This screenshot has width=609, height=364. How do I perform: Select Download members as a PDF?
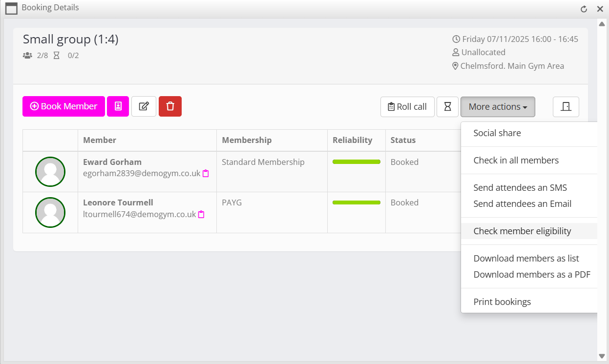532,275
